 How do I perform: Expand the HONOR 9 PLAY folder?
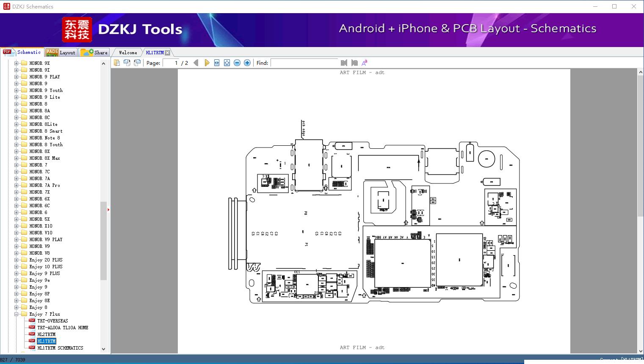(x=16, y=77)
